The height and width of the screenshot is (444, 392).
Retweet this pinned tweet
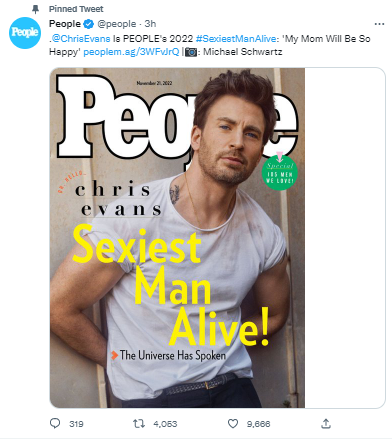coord(139,424)
